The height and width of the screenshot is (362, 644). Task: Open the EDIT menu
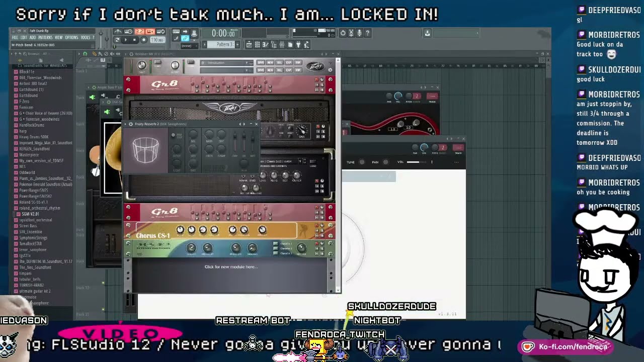[x=24, y=37]
